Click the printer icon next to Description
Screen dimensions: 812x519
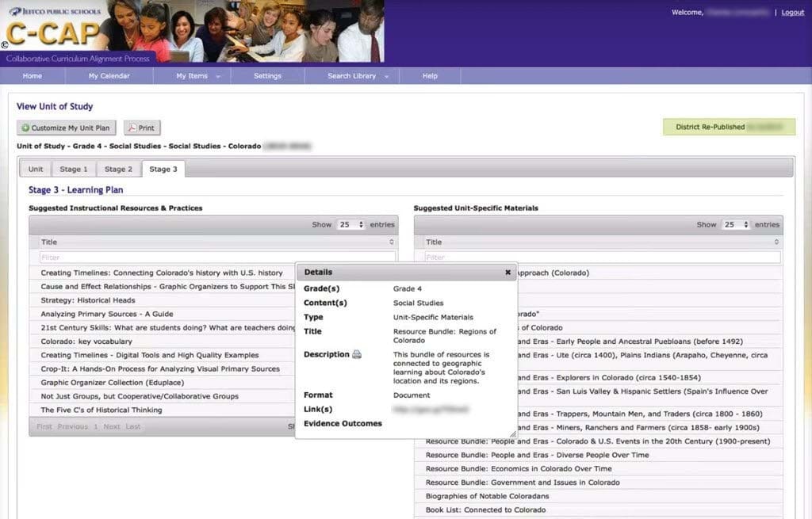coord(357,354)
